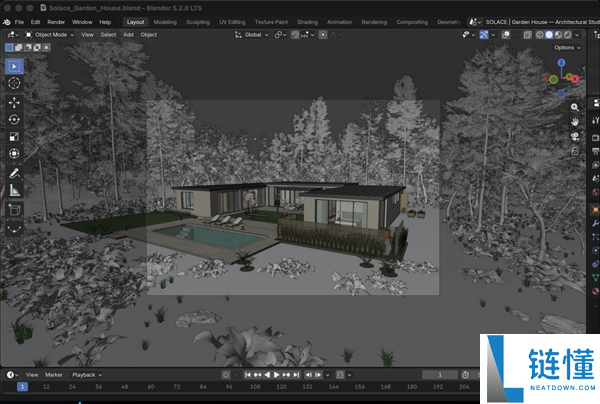This screenshot has height=404, width=600.
Task: Click frame 60 on the timeline
Action: tap(151, 387)
